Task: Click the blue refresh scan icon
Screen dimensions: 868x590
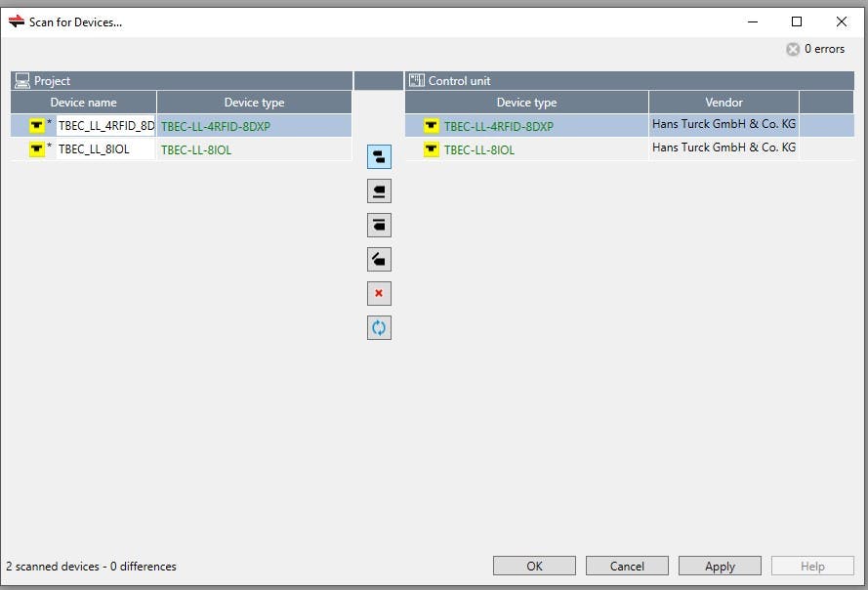Action: (379, 327)
